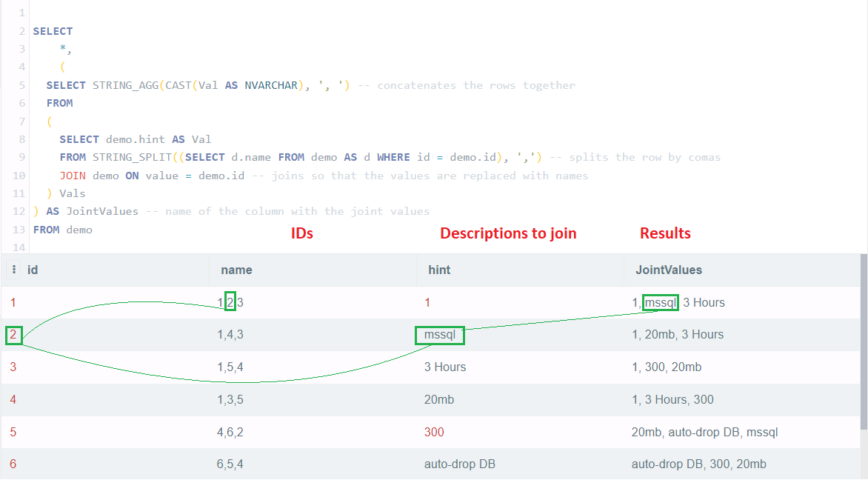Click the hint column header

point(439,270)
